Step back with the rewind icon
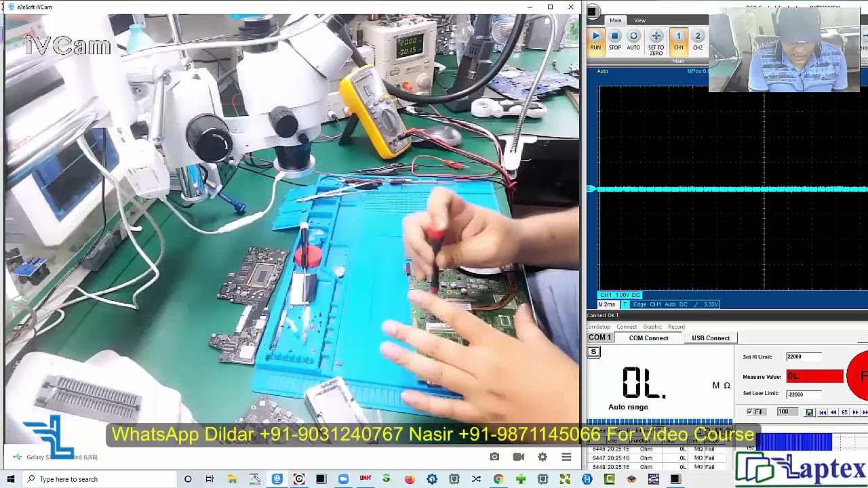868x488 pixels. [x=833, y=412]
